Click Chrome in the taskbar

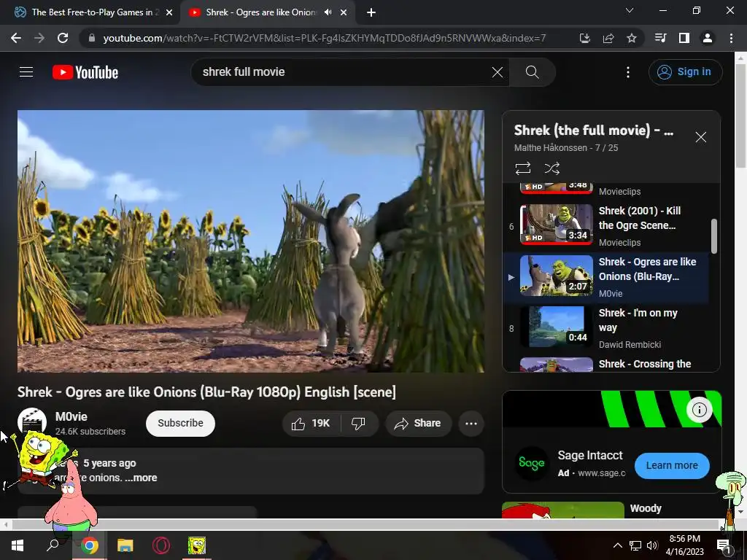(89, 545)
